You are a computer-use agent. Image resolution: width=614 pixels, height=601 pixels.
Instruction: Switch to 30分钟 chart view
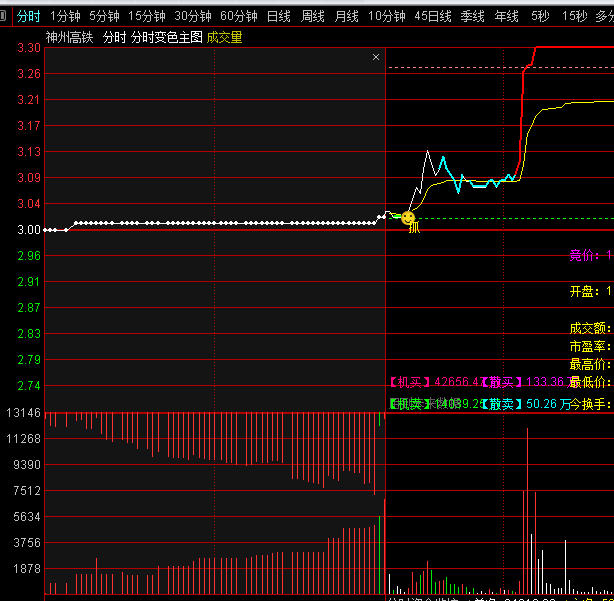(193, 16)
